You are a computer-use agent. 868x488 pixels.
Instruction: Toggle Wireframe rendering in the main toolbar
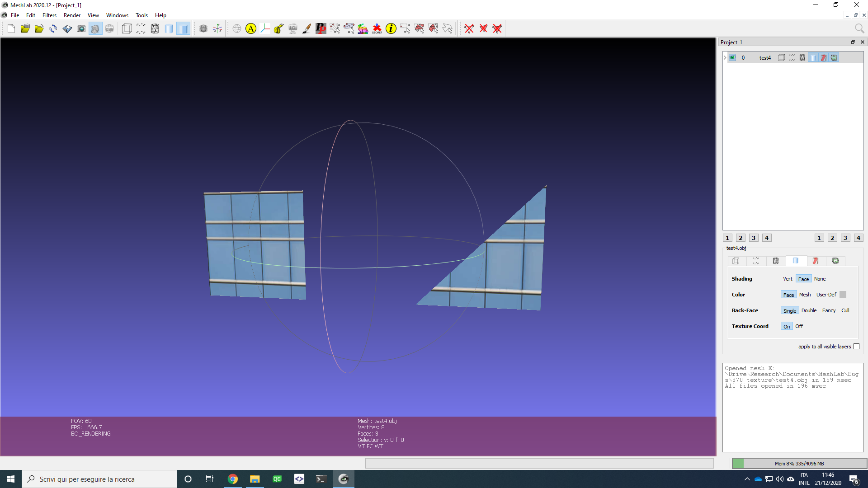155,29
